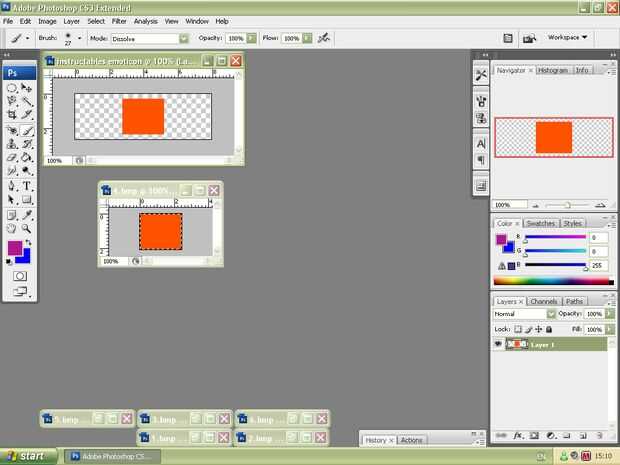Viewport: 620px width, 465px height.
Task: Select the Paint Bucket tool
Action: coord(26,157)
